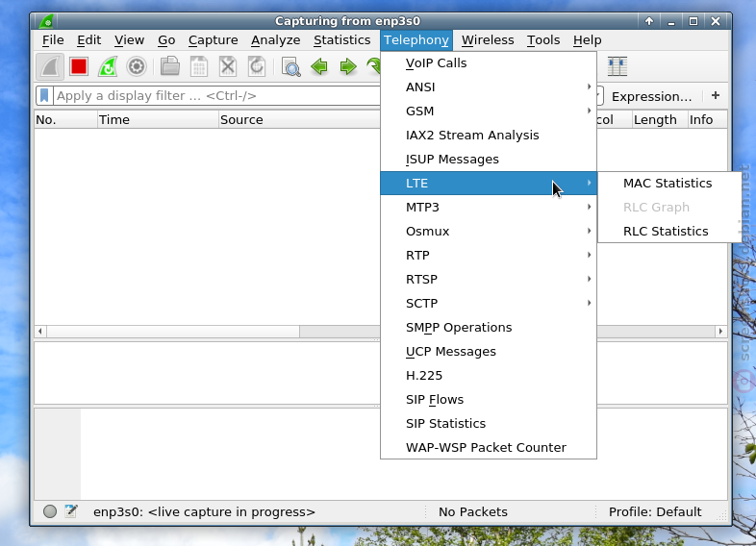The height and width of the screenshot is (546, 756).
Task: Choose IAX2 Stream Analysis
Action: pos(489,136)
